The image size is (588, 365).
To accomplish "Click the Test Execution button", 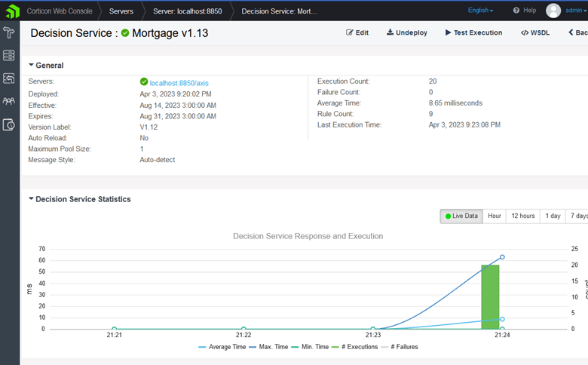I will tap(473, 33).
